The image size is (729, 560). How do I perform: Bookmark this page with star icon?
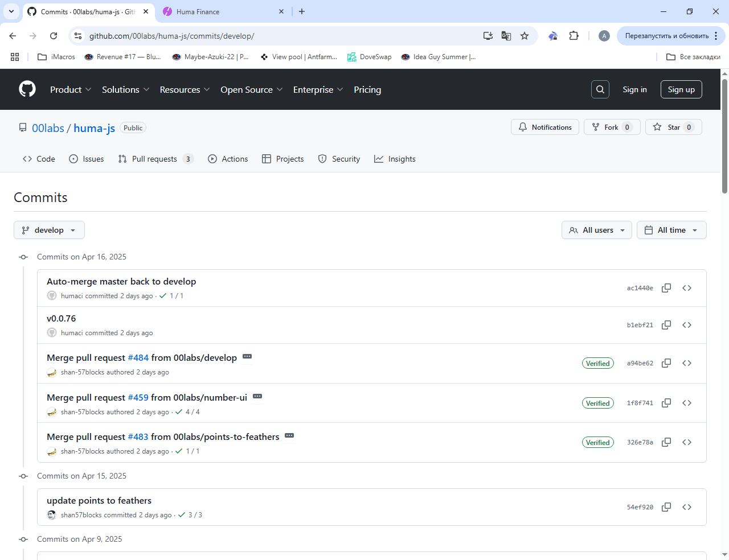[525, 36]
